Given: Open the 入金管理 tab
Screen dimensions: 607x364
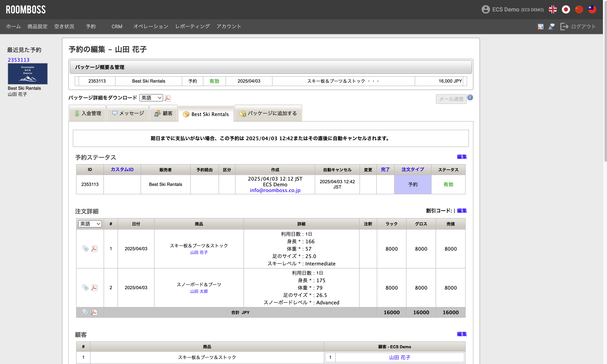Looking at the screenshot, I should [88, 113].
